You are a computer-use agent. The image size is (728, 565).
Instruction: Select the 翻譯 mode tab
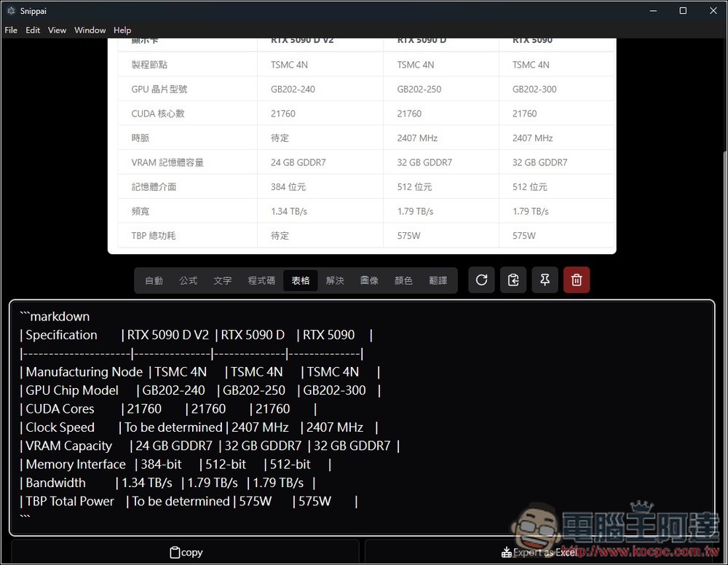tap(438, 280)
